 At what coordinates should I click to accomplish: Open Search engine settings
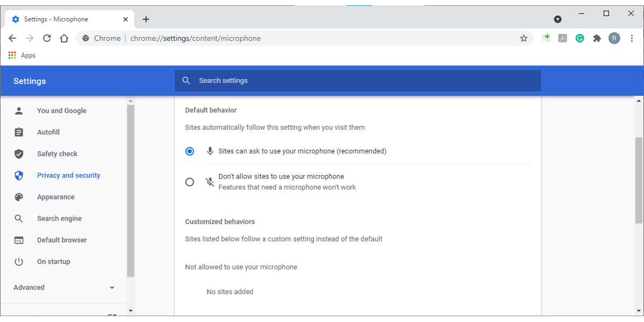click(60, 218)
